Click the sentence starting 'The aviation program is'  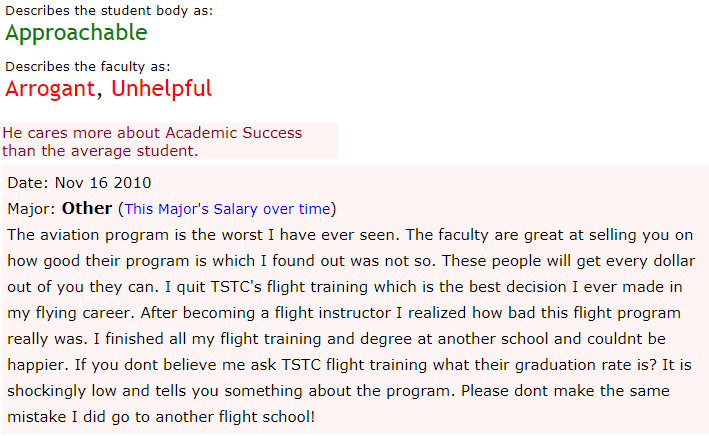203,235
